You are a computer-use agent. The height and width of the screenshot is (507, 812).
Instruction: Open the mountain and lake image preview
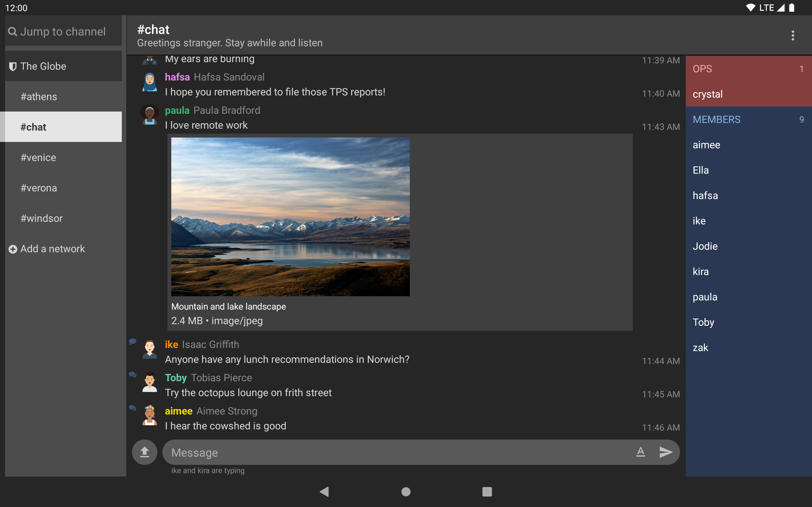point(290,217)
